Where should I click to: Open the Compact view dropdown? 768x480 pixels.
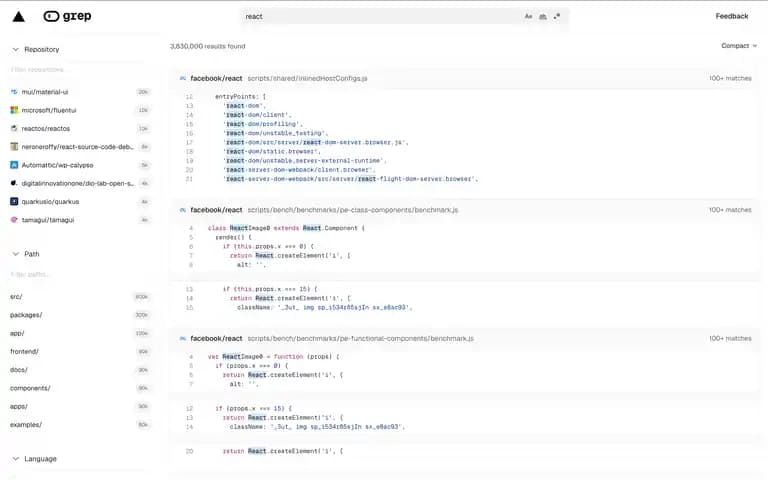tap(739, 46)
